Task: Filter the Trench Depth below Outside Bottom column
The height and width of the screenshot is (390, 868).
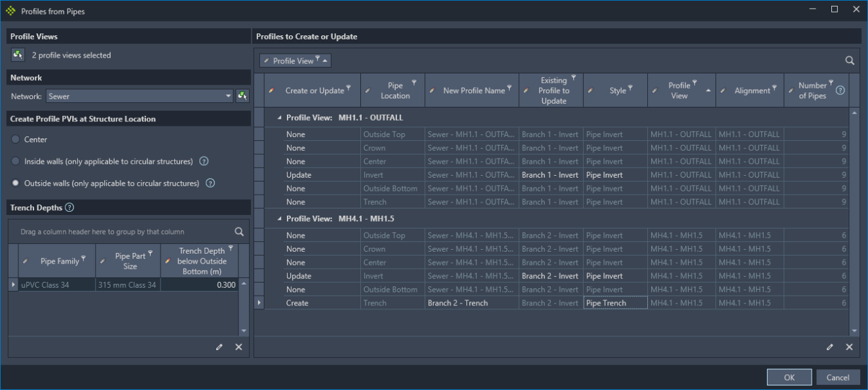Action: point(231,248)
